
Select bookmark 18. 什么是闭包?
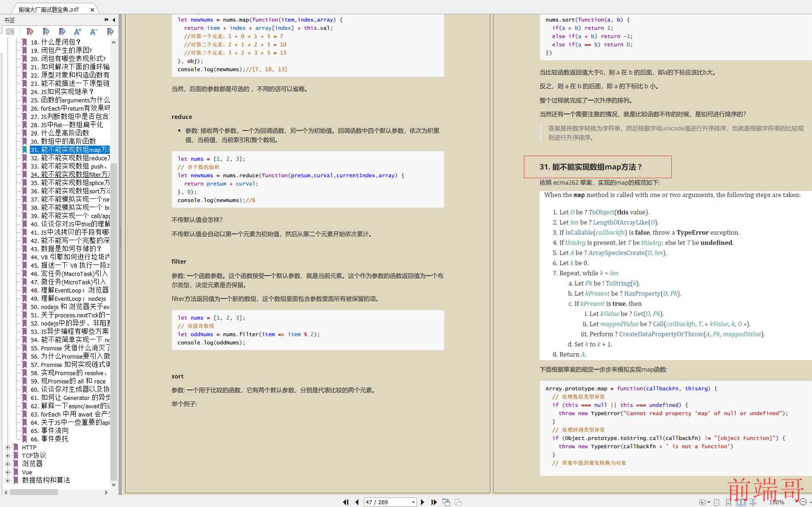click(56, 42)
